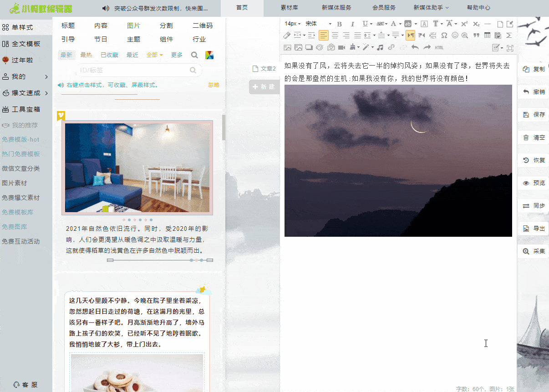Insert a table using the table icon

pyautogui.click(x=487, y=36)
